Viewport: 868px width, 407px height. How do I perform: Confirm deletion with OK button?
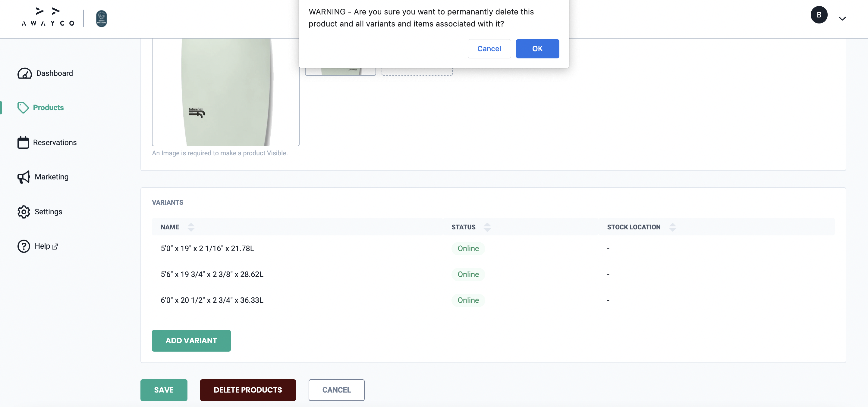537,49
